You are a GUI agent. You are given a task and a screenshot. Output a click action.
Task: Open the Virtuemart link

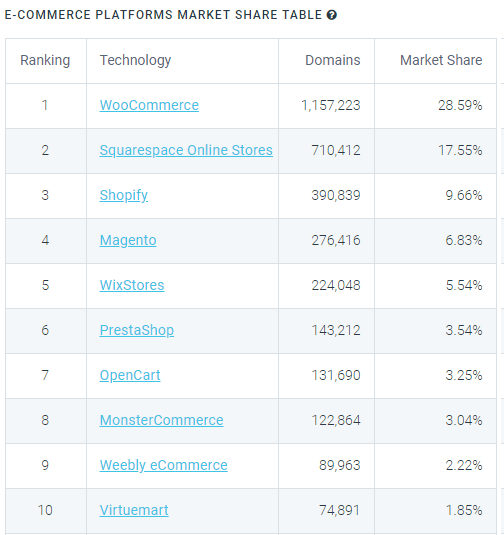(134, 510)
